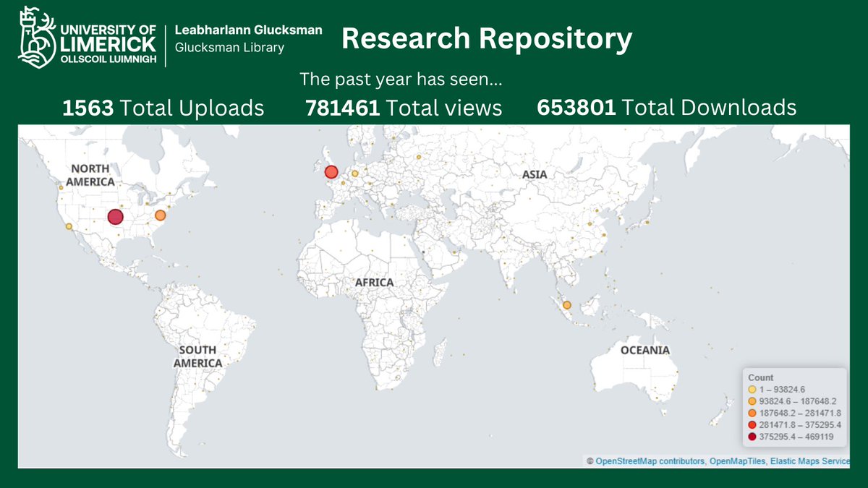Click the AFRICA map label
The width and height of the screenshot is (868, 488).
pyautogui.click(x=374, y=282)
